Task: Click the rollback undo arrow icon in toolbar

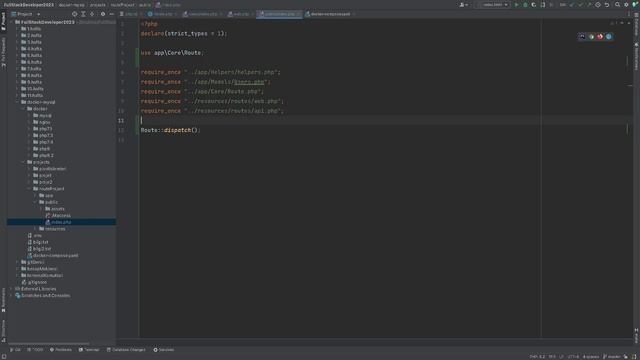Action: coord(607,4)
